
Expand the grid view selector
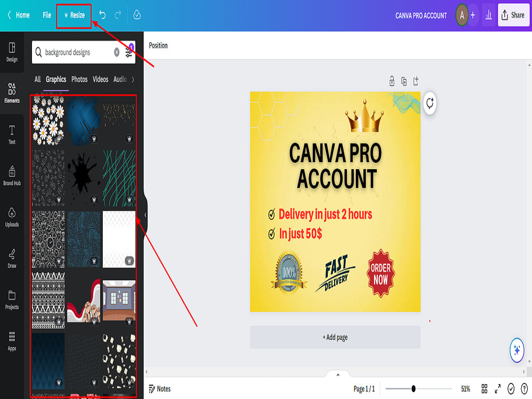point(485,389)
